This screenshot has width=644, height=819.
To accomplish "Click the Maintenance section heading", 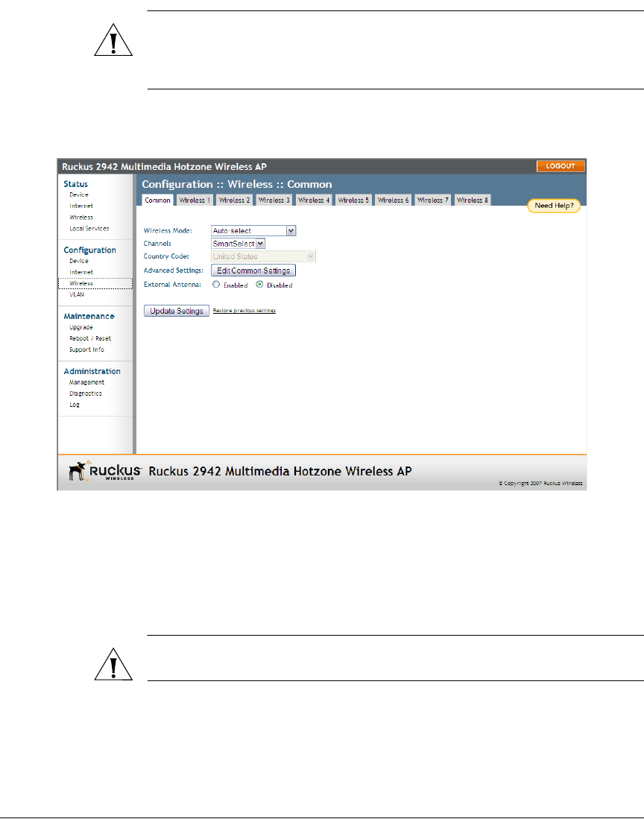I will point(89,316).
